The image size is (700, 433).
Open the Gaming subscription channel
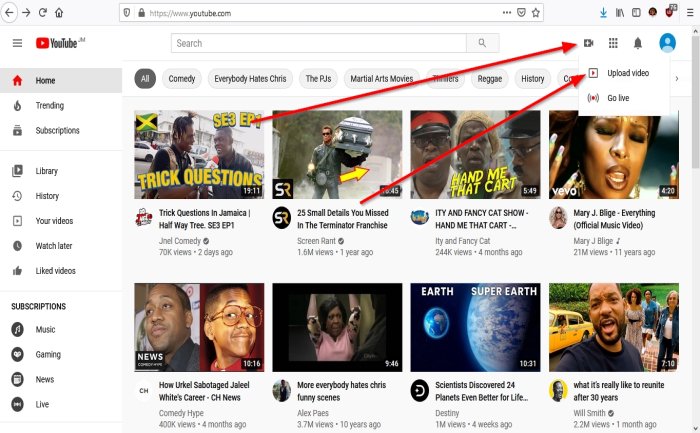(x=61, y=354)
